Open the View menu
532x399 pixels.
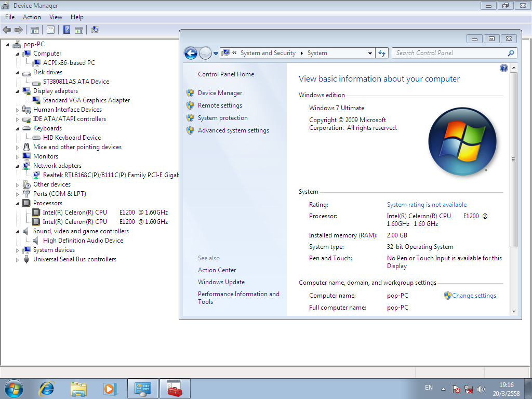(56, 17)
